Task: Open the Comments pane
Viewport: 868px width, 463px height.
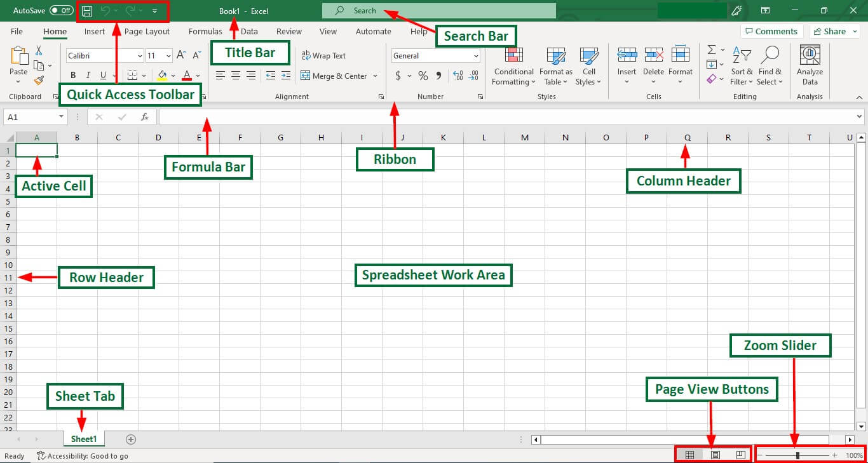Action: point(771,30)
